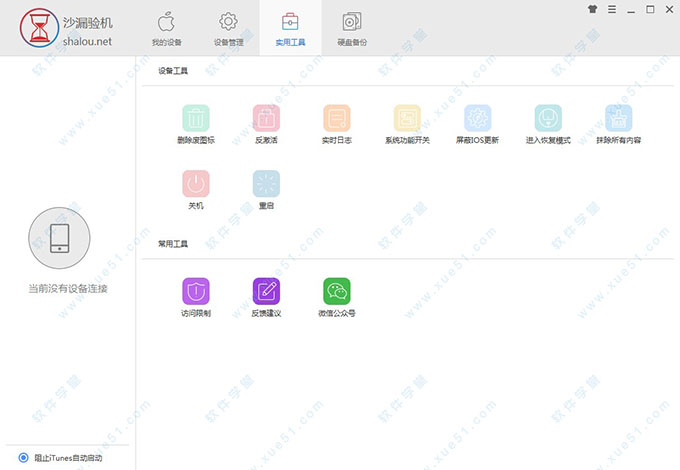Click the 反激活 (deactivate) tool icon

266,119
